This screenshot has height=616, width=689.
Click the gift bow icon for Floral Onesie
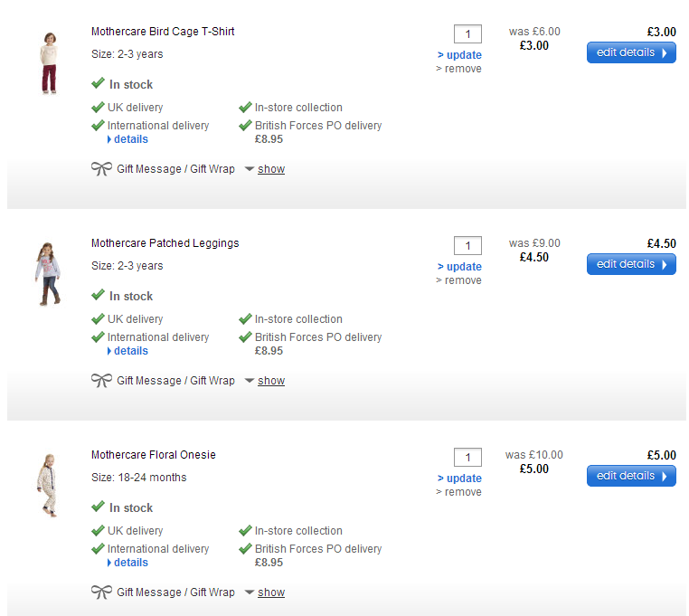pyautogui.click(x=101, y=592)
